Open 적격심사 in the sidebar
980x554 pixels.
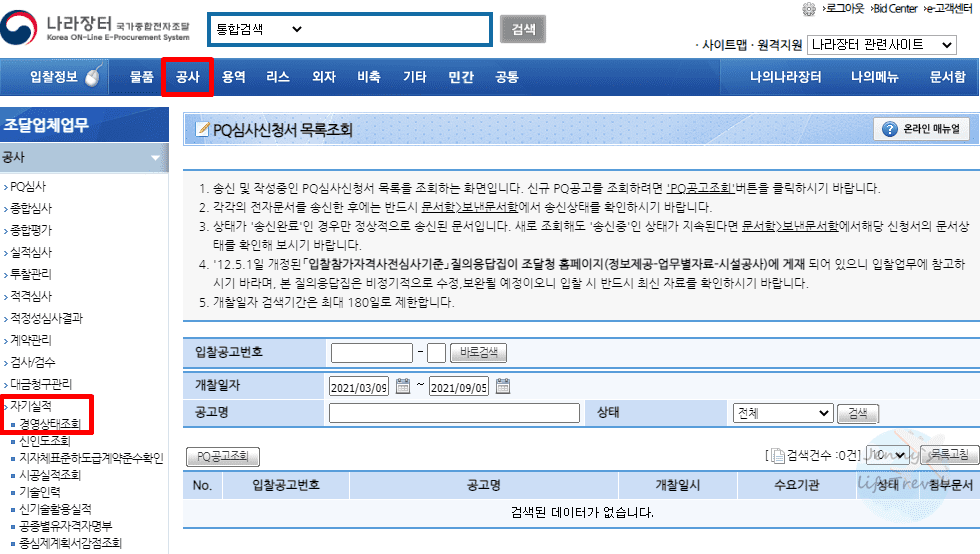coord(31,296)
